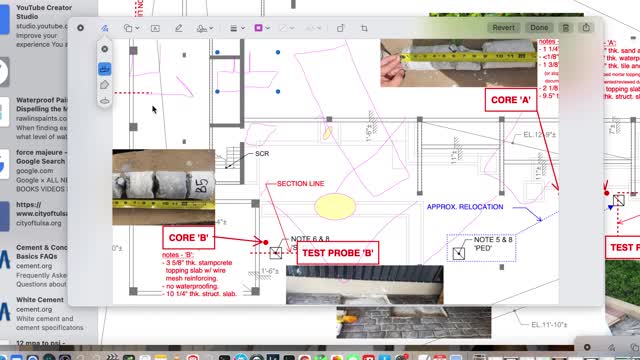Expand the Fill Color dropdown arrow
The height and width of the screenshot is (360, 640).
[x=292, y=28]
